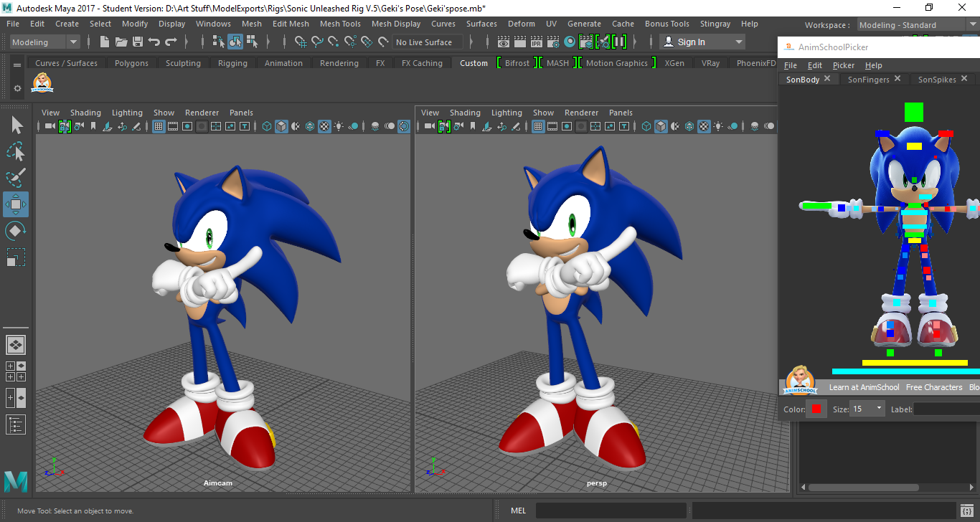Click the Bookmarks icon in Aimcam panel
The width and height of the screenshot is (980, 522).
[93, 126]
